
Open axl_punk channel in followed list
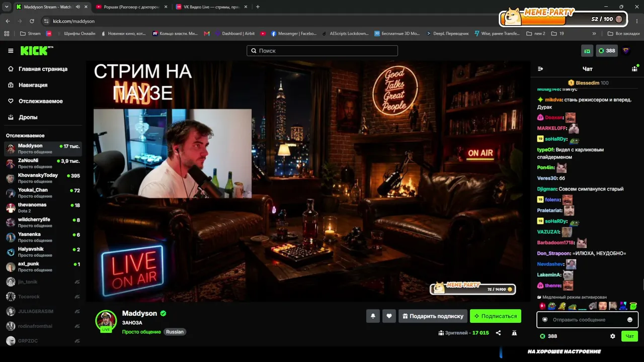43,266
